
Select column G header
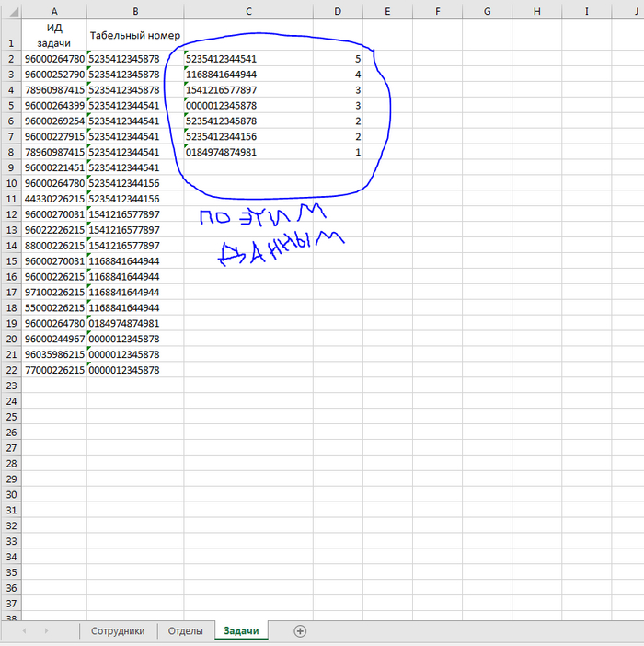coord(487,12)
